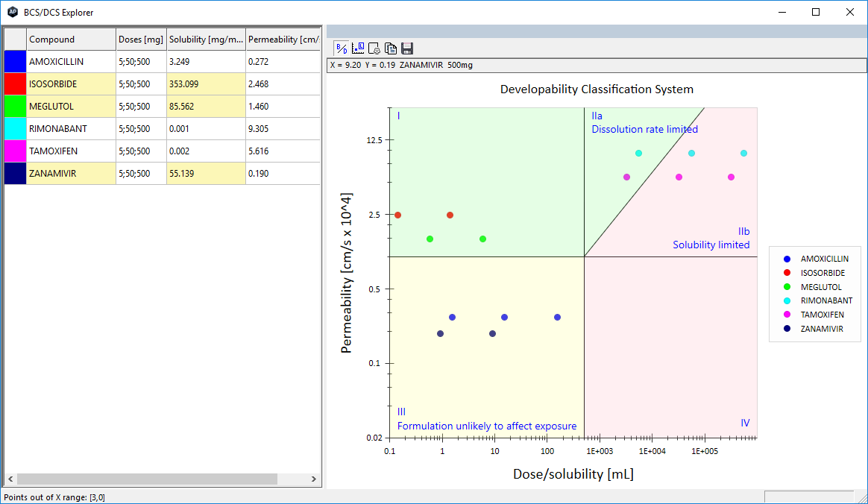Click the table's left scroll arrow
The width and height of the screenshot is (868, 504).
[x=10, y=479]
